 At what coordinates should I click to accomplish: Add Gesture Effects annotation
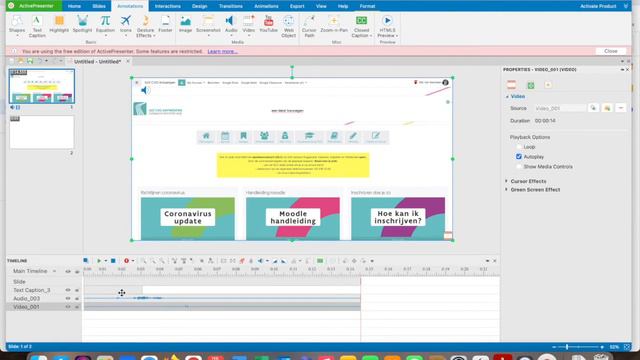[145, 27]
